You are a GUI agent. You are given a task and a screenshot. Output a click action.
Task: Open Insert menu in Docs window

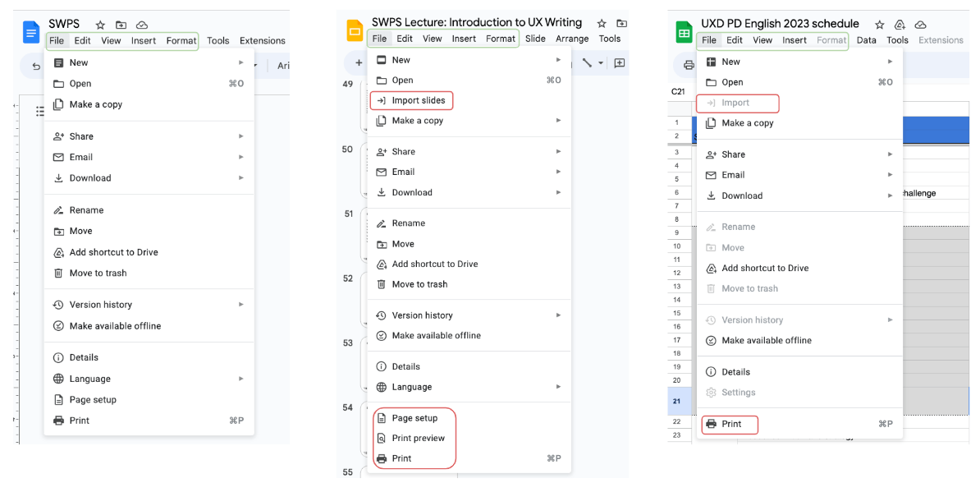point(144,40)
